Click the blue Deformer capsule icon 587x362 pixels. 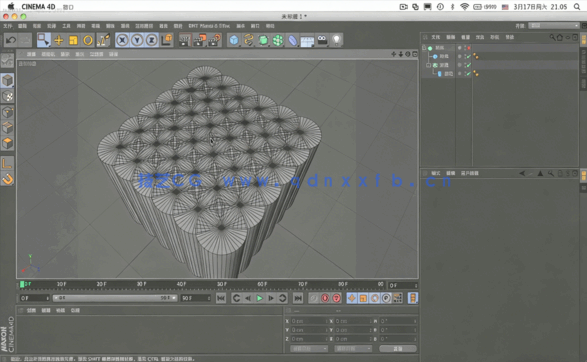click(x=292, y=40)
